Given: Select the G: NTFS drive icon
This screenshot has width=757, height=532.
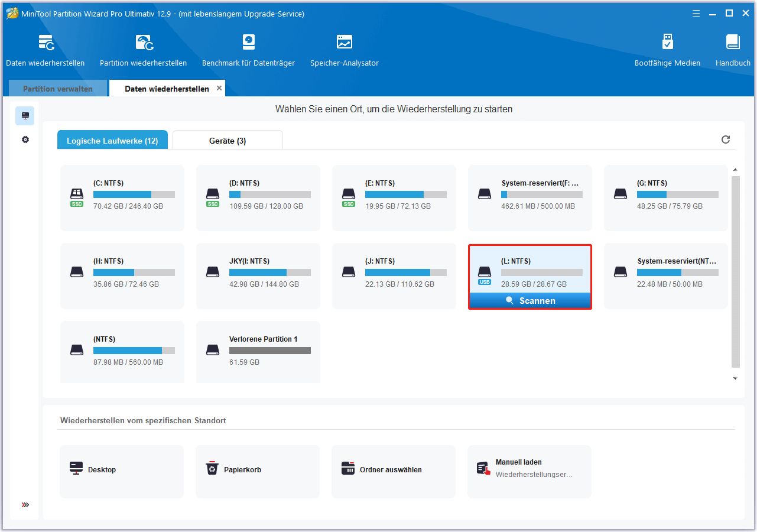Looking at the screenshot, I should (x=620, y=194).
